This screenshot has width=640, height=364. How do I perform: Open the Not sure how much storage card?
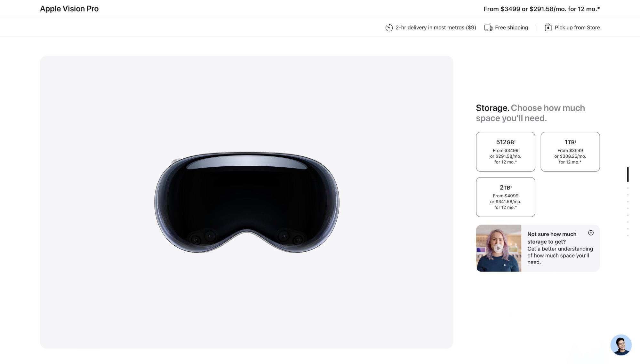pyautogui.click(x=538, y=248)
